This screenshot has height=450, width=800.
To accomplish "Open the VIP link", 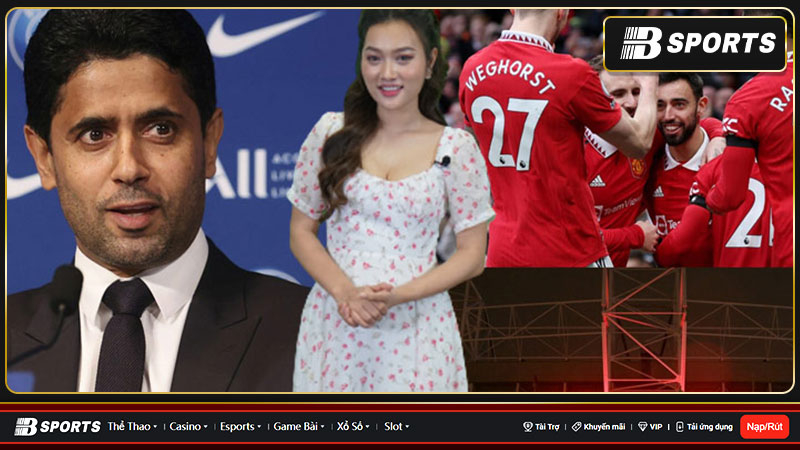I will [656, 427].
